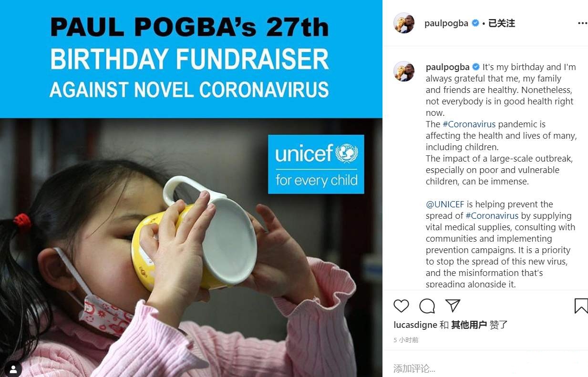This screenshot has width=588, height=377.
Task: Open lucasdigne's profile from likes
Action: [415, 325]
